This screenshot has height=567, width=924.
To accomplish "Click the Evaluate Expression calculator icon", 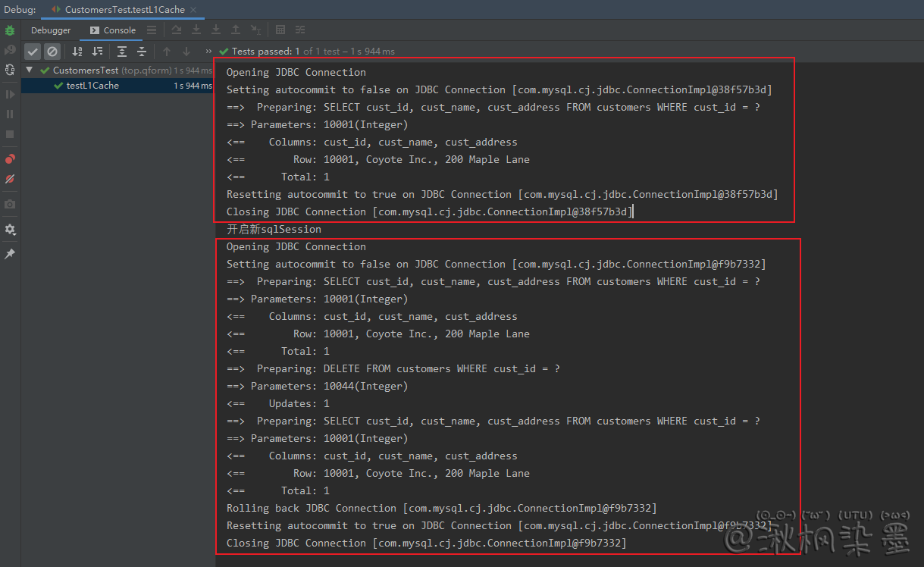I will pyautogui.click(x=280, y=30).
